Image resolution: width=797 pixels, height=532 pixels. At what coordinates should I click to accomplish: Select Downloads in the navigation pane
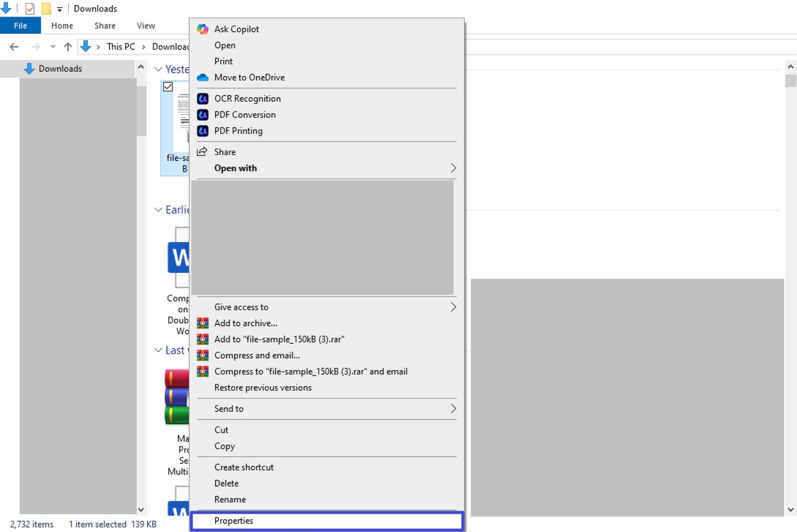click(61, 69)
